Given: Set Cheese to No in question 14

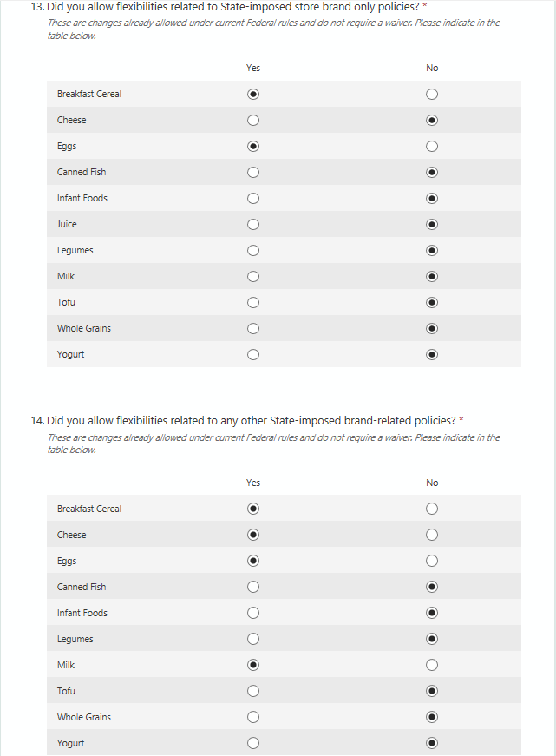Looking at the screenshot, I should pyautogui.click(x=432, y=535).
